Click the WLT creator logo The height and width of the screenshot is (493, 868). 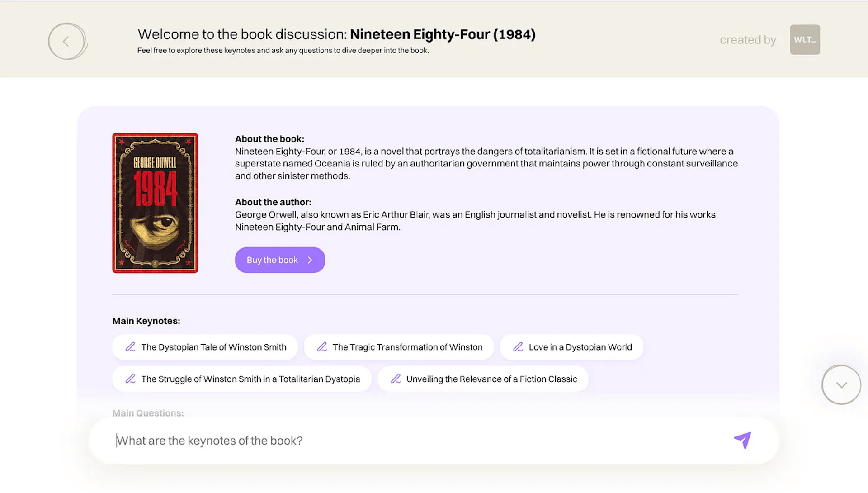coord(805,39)
